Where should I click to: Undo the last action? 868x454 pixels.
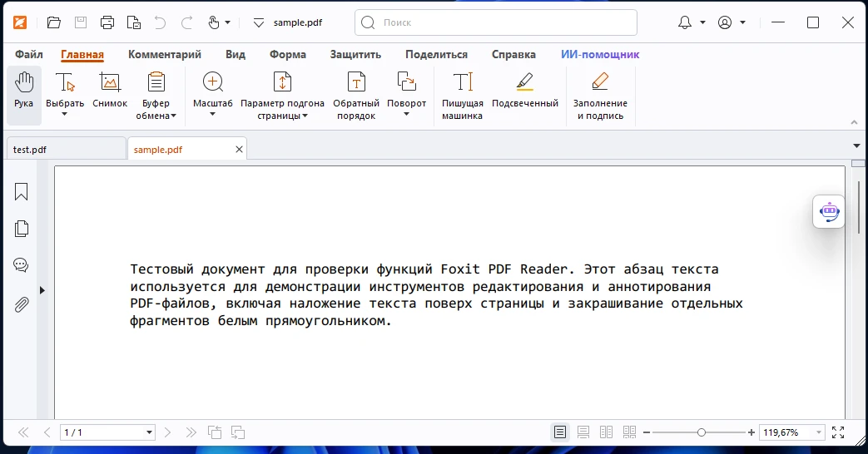coord(160,22)
